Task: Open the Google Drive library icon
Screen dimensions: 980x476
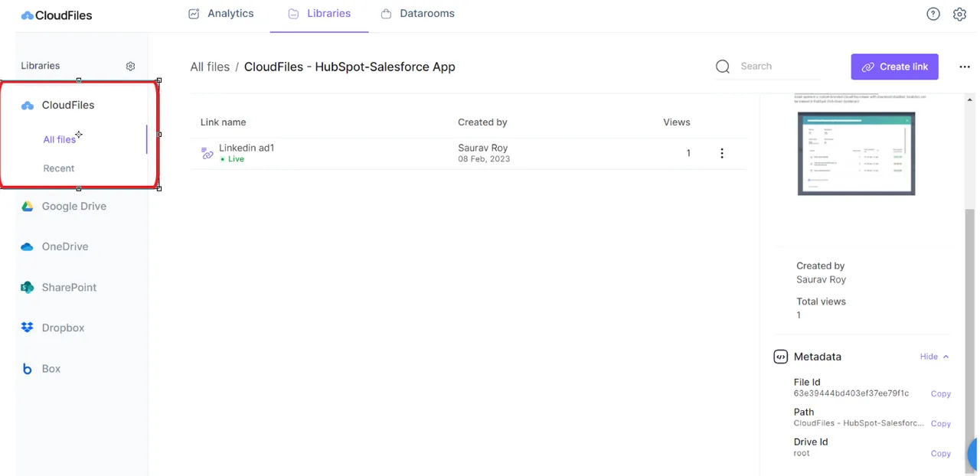Action: click(27, 206)
